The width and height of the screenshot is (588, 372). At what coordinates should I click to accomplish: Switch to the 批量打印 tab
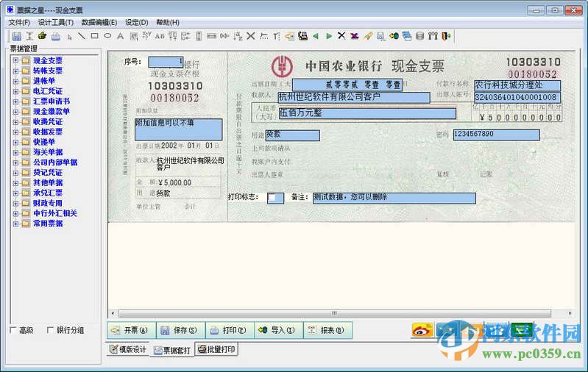(x=217, y=349)
